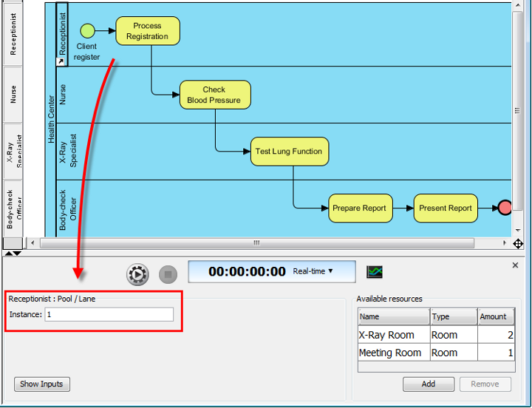Viewport: 532px width, 408px height.
Task: Click the panel expand up arrow
Action: pos(8,254)
